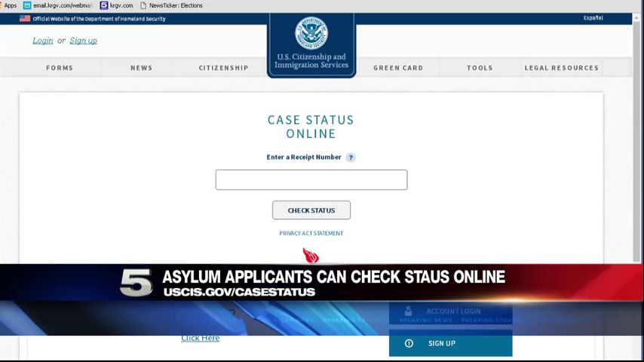The image size is (644, 362).
Task: Open the FORMS menu
Action: pyautogui.click(x=60, y=68)
